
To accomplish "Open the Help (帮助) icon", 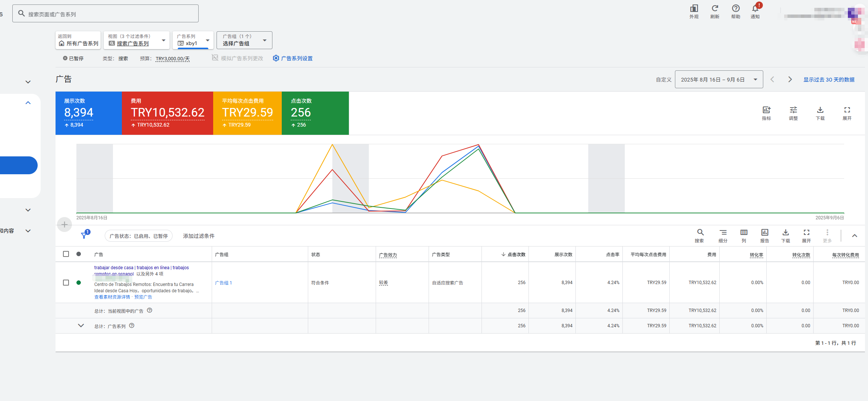I will 735,9.
